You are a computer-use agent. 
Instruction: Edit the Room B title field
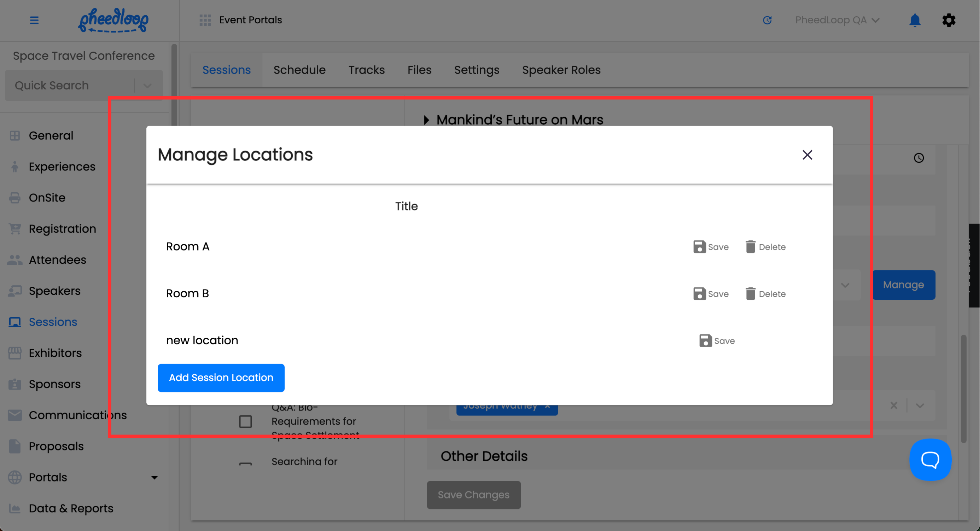click(x=406, y=294)
